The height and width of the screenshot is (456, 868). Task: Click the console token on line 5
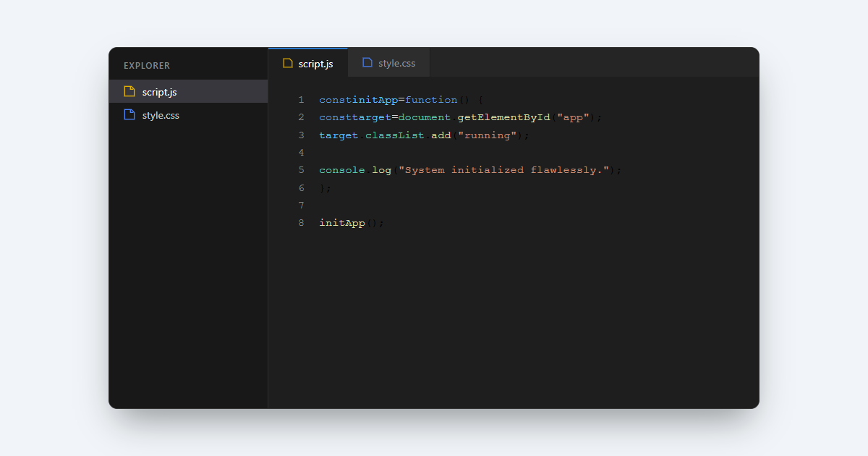pos(341,169)
